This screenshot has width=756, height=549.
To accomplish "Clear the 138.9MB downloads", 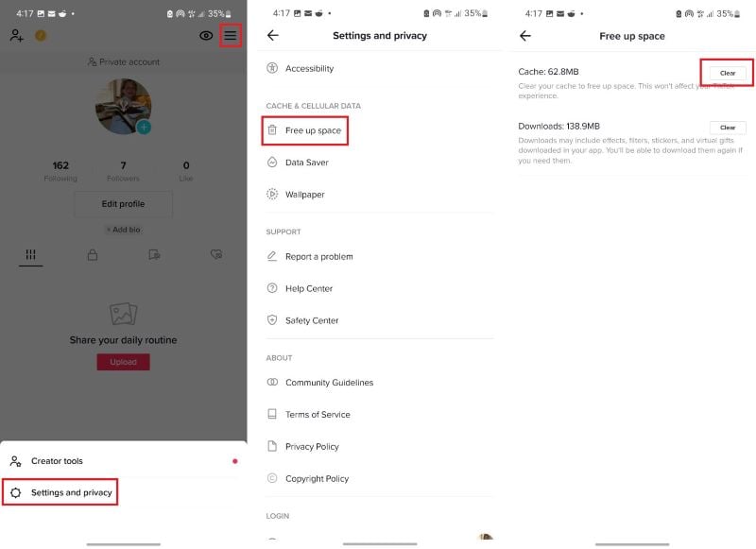I will [728, 128].
